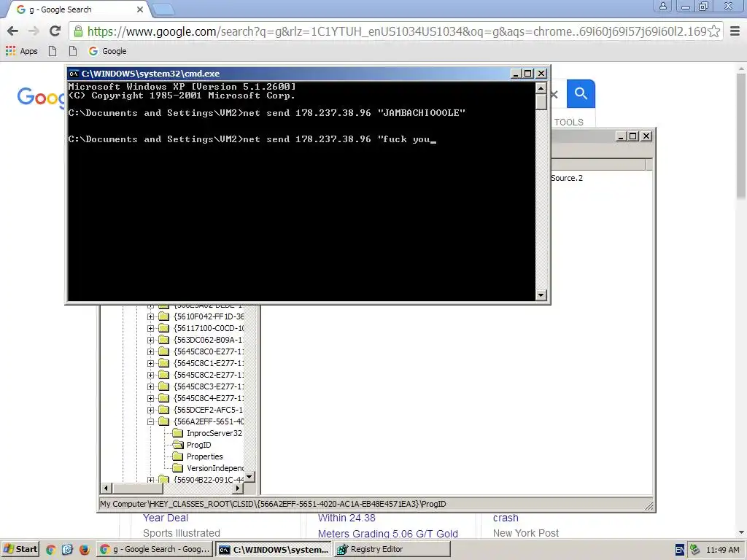This screenshot has width=747, height=560.
Task: Open the Chrome hamburger menu
Action: coord(735,31)
